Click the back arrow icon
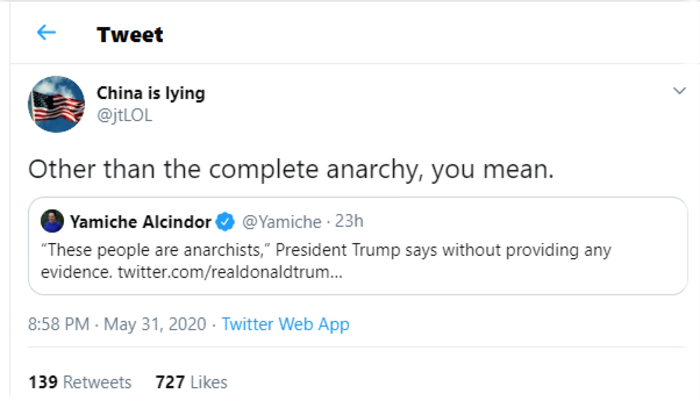Viewport: 700px width, 400px height. click(46, 33)
